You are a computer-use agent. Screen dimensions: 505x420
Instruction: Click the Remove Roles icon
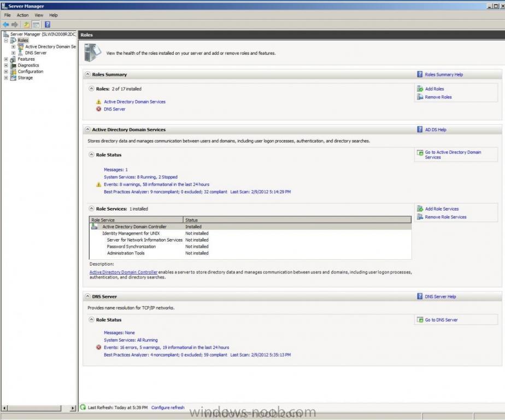pos(420,97)
